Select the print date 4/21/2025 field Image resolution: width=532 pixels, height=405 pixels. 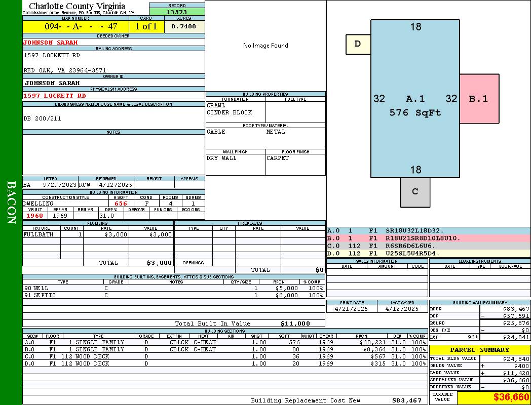click(352, 309)
